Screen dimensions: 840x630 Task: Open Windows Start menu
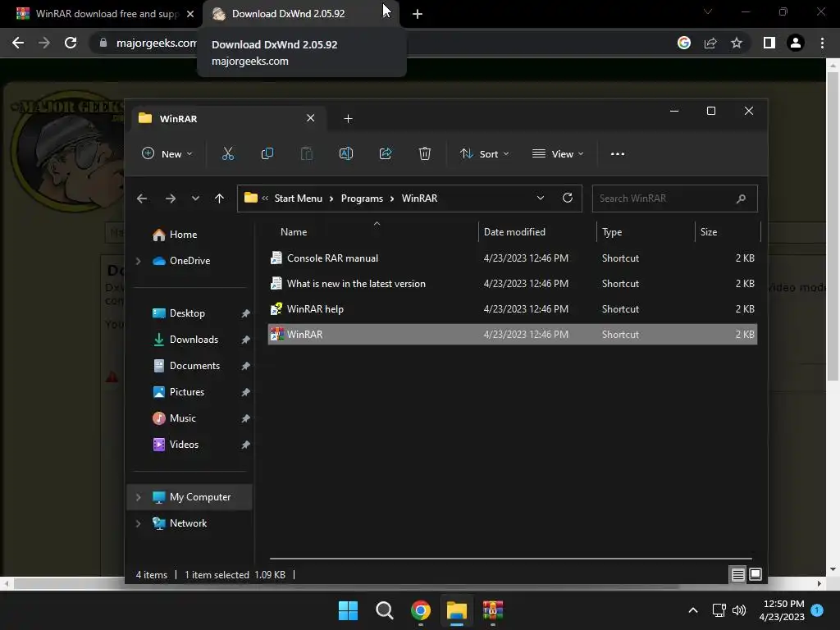point(348,610)
